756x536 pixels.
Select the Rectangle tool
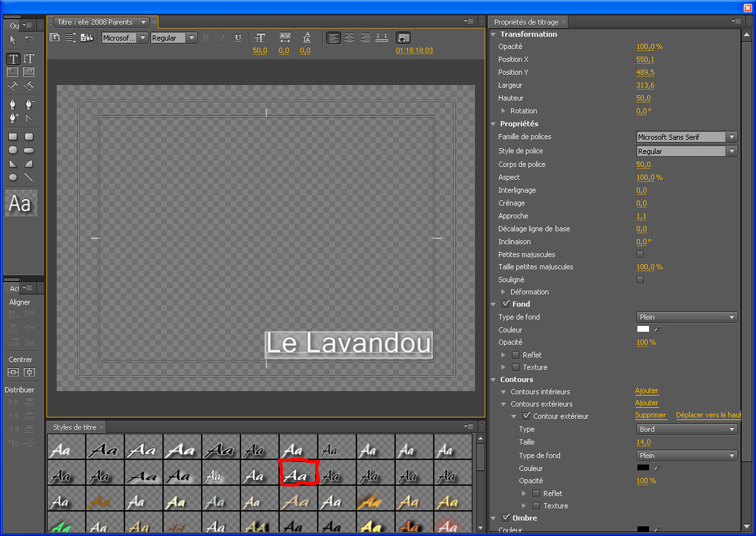tap(13, 137)
